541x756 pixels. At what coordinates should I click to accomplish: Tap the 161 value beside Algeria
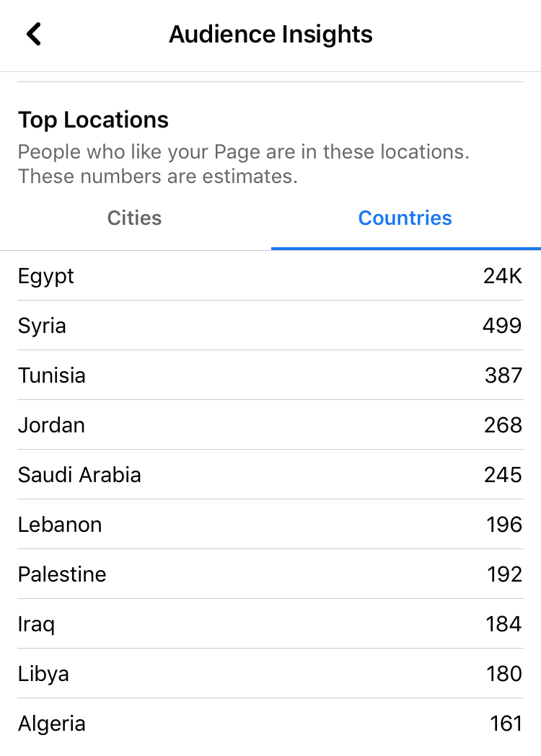point(506,724)
